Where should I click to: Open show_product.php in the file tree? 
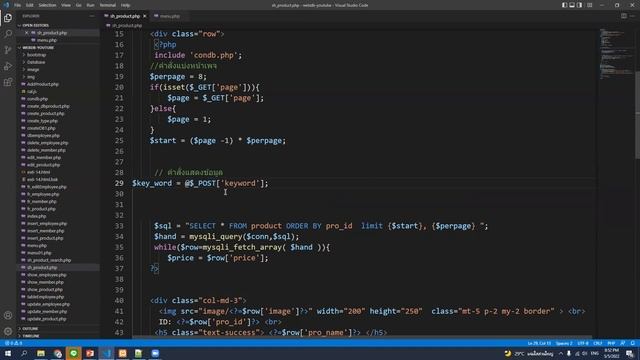[45, 290]
